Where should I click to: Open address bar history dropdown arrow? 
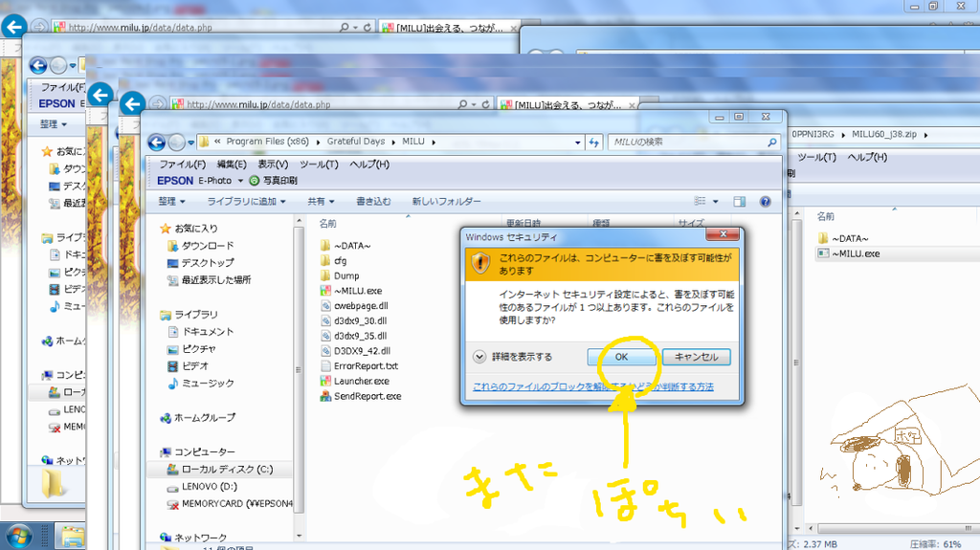577,143
